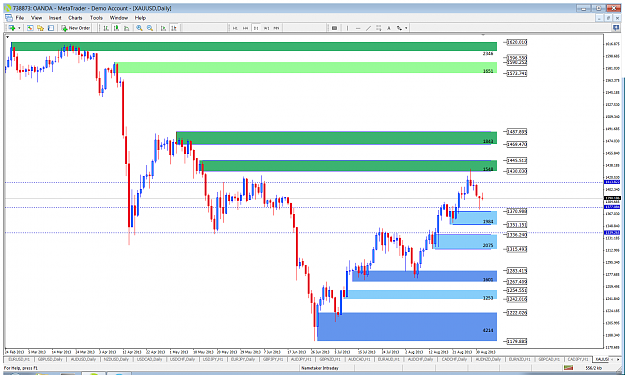The image size is (625, 375).
Task: Click the New Chart toolbar icon
Action: [12, 28]
